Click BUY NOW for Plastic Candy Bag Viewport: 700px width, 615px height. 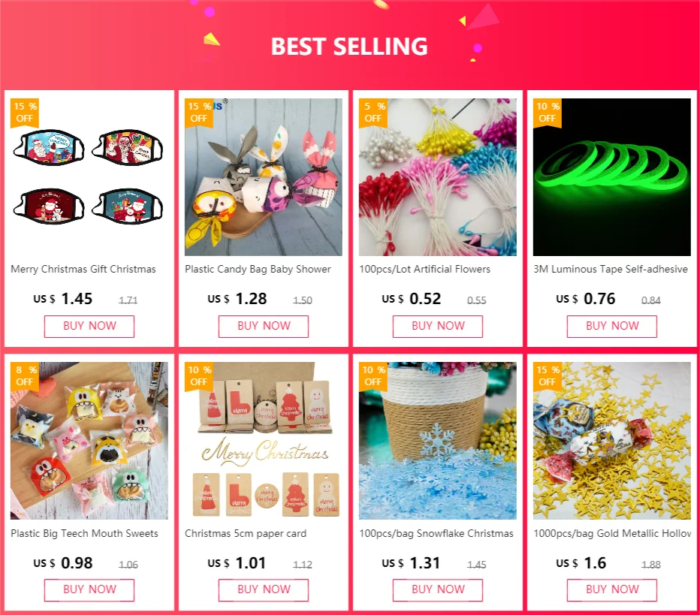point(264,326)
